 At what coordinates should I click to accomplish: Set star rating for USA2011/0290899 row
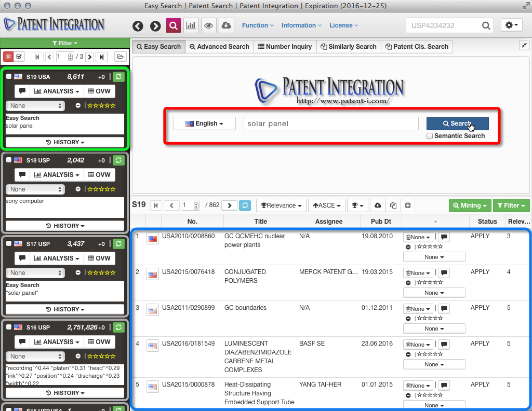430,318
